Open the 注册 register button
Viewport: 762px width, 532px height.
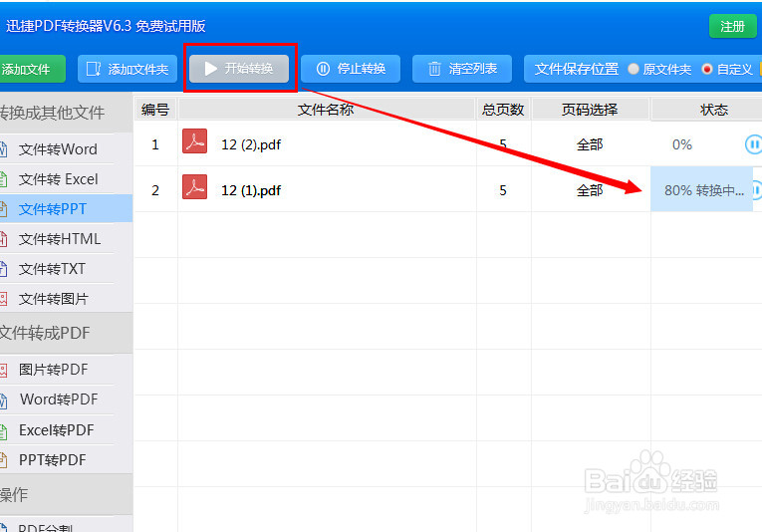pyautogui.click(x=732, y=26)
